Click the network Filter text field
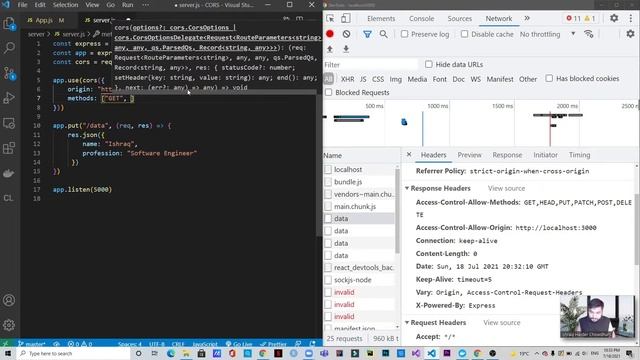 click(x=370, y=64)
